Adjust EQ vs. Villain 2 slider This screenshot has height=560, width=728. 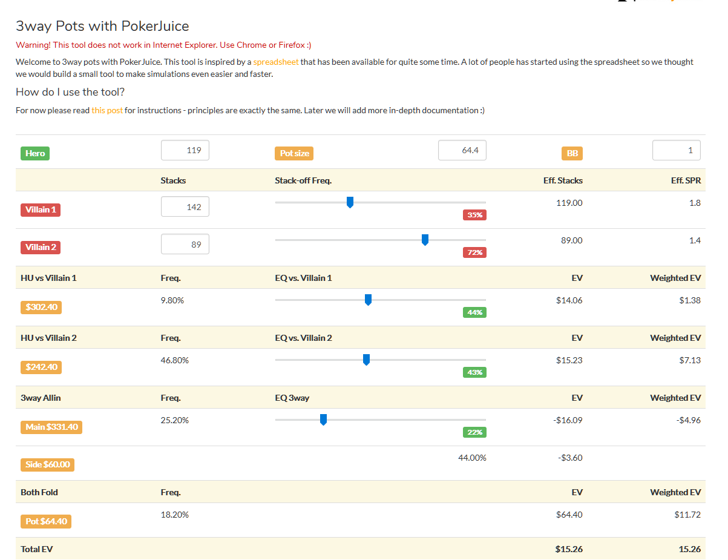coord(366,360)
